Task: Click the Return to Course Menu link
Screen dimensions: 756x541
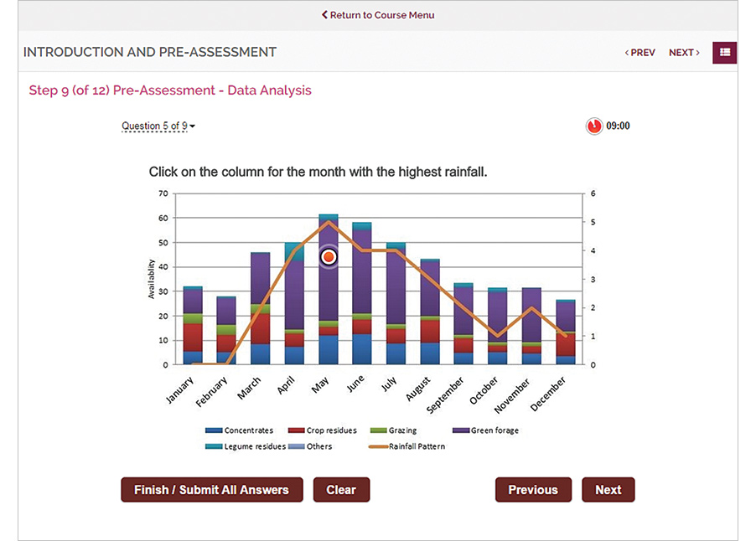Action: [378, 15]
